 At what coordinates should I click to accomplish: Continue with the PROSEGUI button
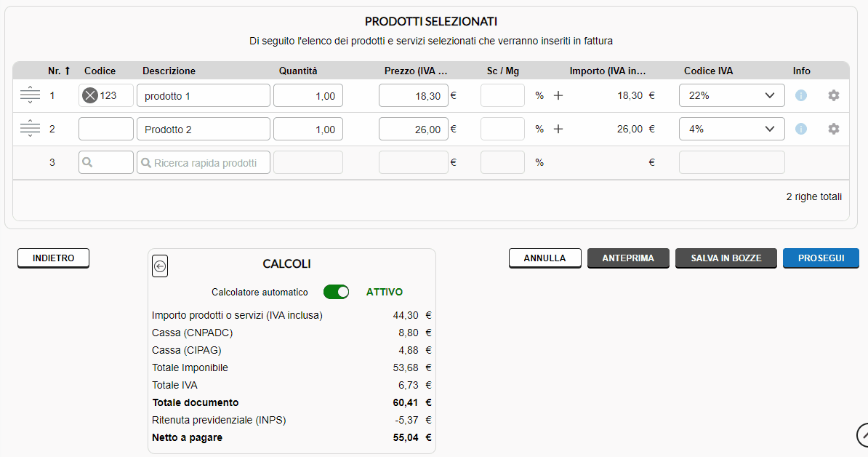coord(821,258)
